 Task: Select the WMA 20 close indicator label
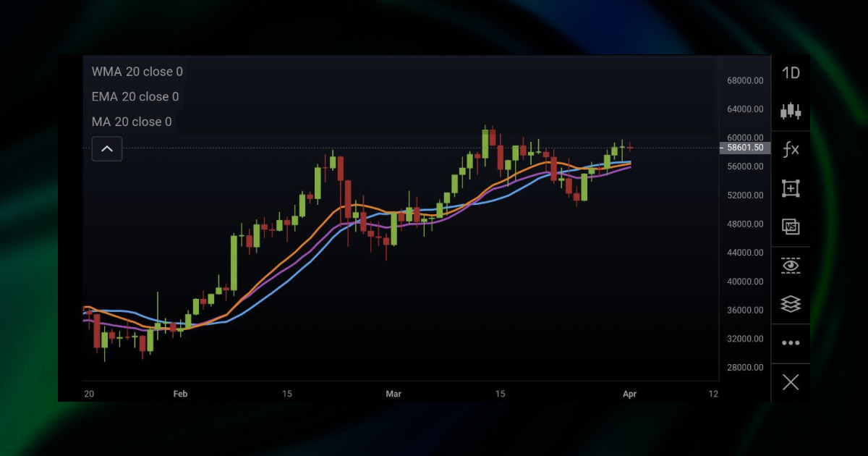(x=137, y=72)
